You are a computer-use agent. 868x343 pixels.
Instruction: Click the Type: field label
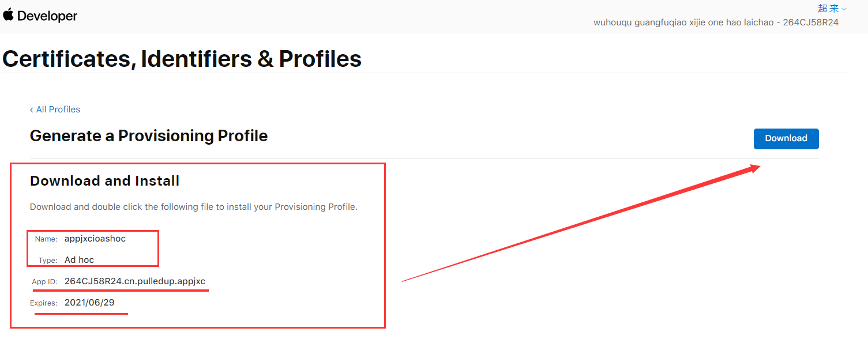tap(48, 261)
